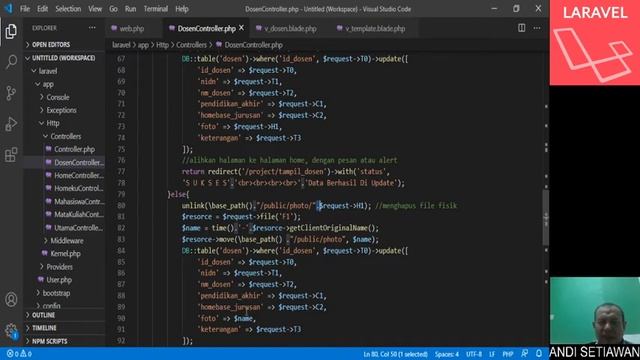Open the Source Control view
Screen dimensions: 640x360
11,93
